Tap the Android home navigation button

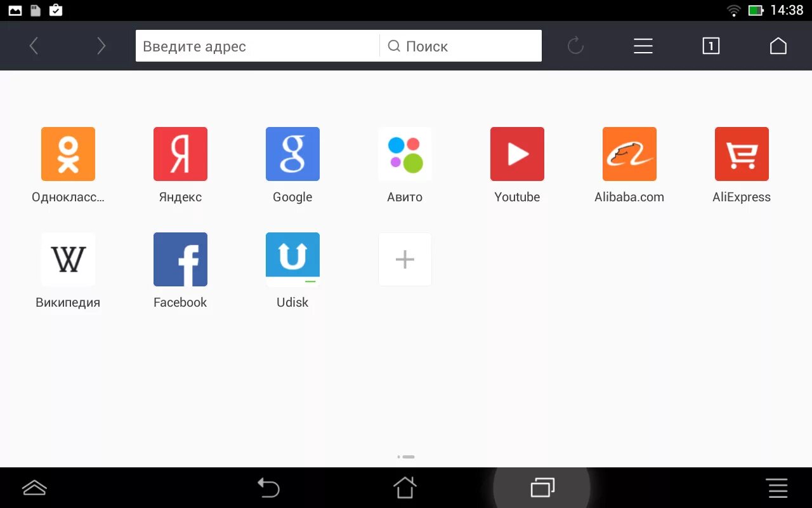[405, 488]
